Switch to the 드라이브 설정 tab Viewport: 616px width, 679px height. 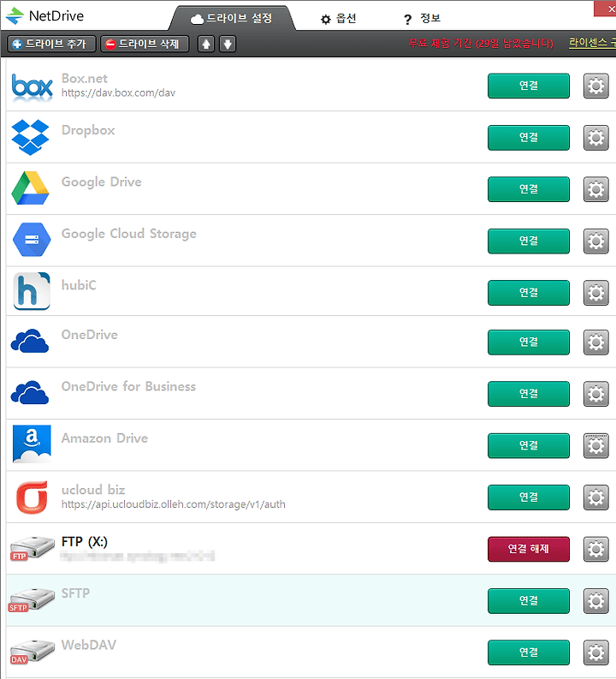233,18
